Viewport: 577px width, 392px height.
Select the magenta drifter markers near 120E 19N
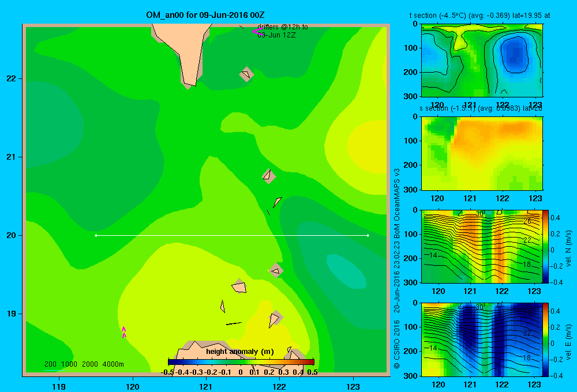click(124, 331)
